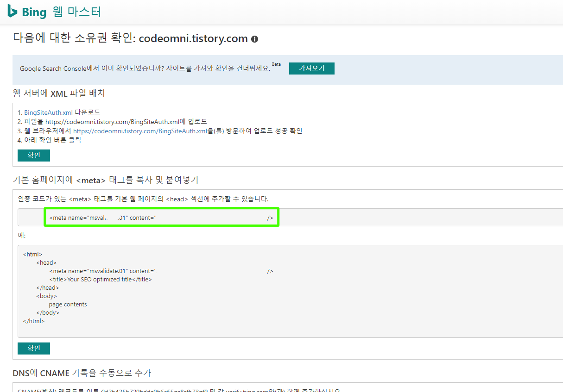This screenshot has height=392, width=563.
Task: Click the '</body>' closing tag line
Action: coord(48,313)
